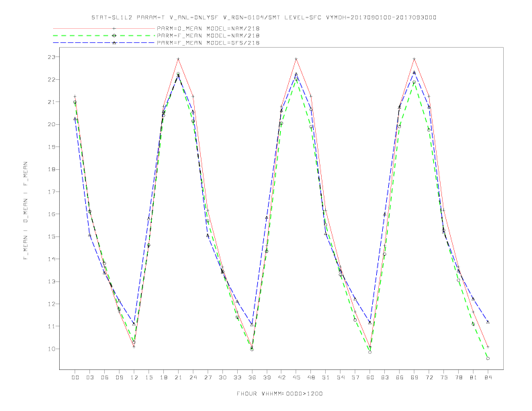Click x-axis forecast hour label 84

[488, 377]
